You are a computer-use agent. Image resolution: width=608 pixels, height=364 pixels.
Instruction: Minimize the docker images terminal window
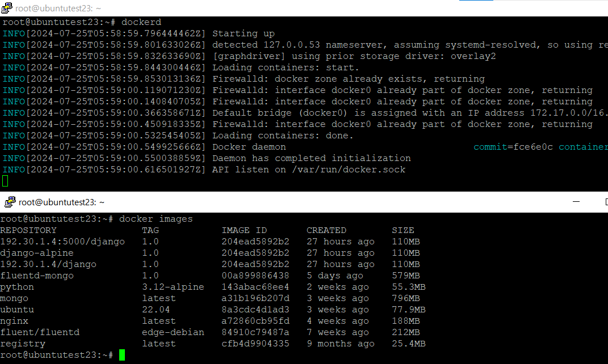pyautogui.click(x=577, y=202)
